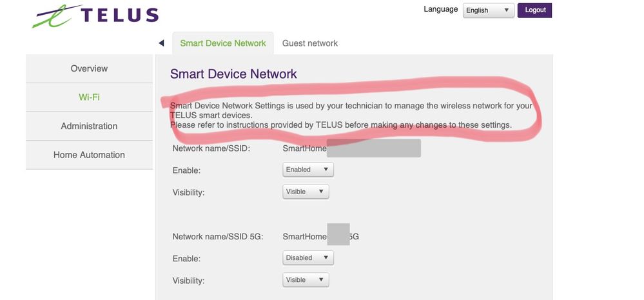Expand Visibility dropdown under the first SSID

pos(306,192)
